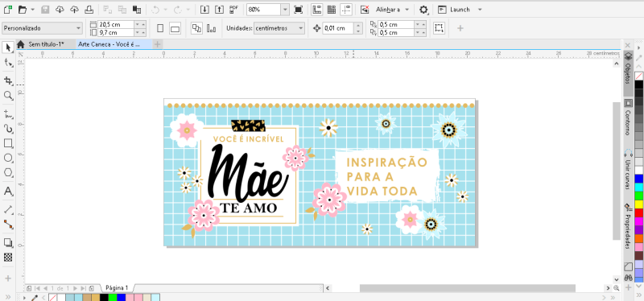Screen dimensions: 644x301
Task: Select the Zoom tool
Action: (x=8, y=96)
